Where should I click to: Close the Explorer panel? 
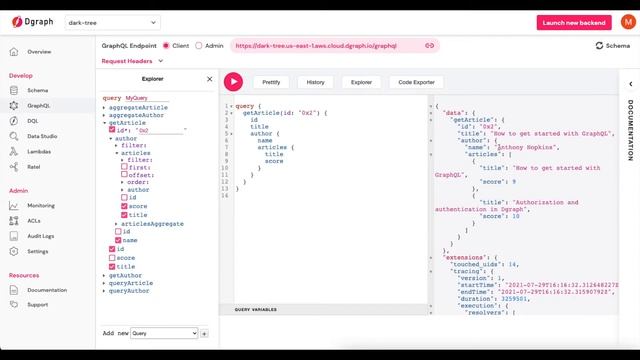209,79
